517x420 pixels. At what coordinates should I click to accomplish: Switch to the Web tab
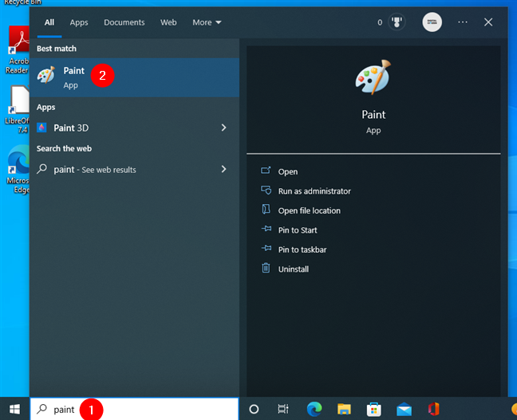(168, 22)
